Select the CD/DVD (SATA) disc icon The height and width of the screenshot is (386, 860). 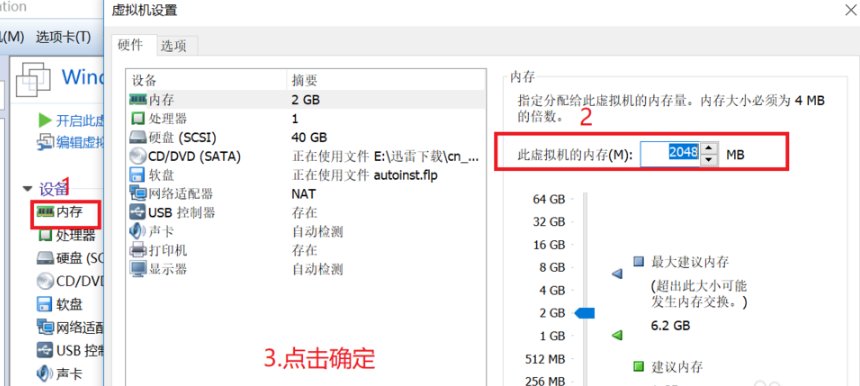click(138, 156)
